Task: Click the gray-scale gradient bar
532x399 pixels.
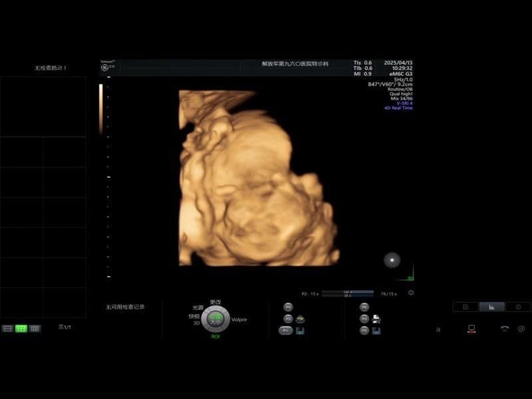Action: pos(101,109)
